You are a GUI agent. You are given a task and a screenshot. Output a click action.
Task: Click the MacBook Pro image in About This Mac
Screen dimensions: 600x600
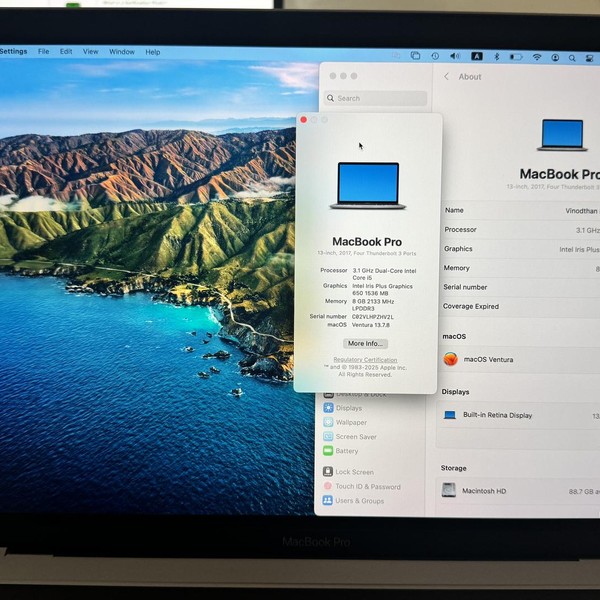(368, 186)
